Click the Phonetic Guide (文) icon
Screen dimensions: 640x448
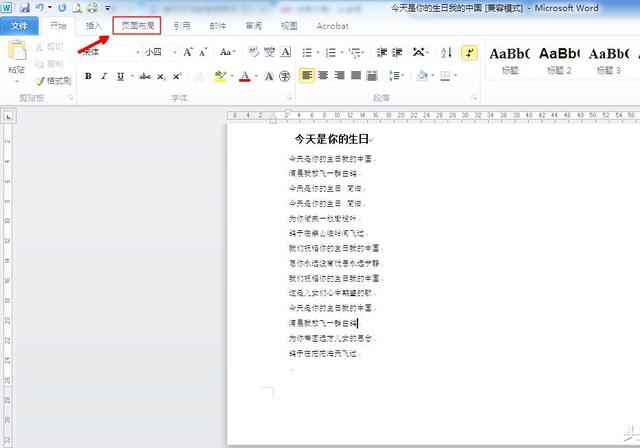[269, 52]
